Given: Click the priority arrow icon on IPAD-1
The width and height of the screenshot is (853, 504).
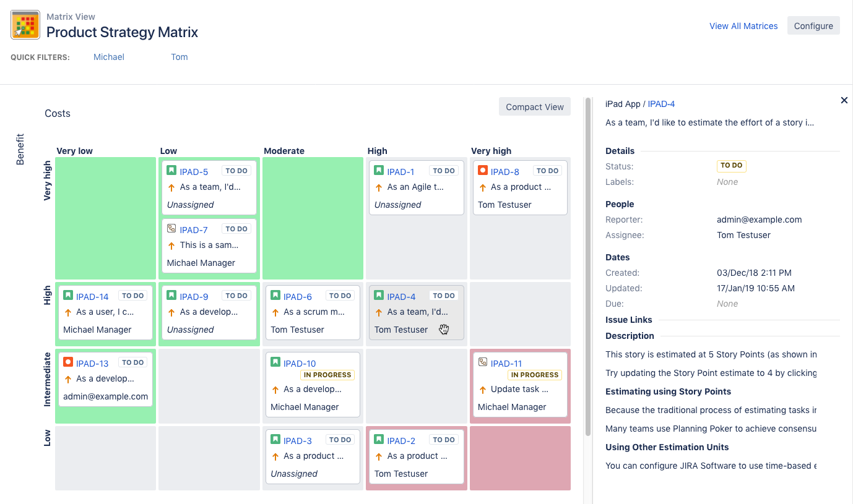Looking at the screenshot, I should point(379,187).
